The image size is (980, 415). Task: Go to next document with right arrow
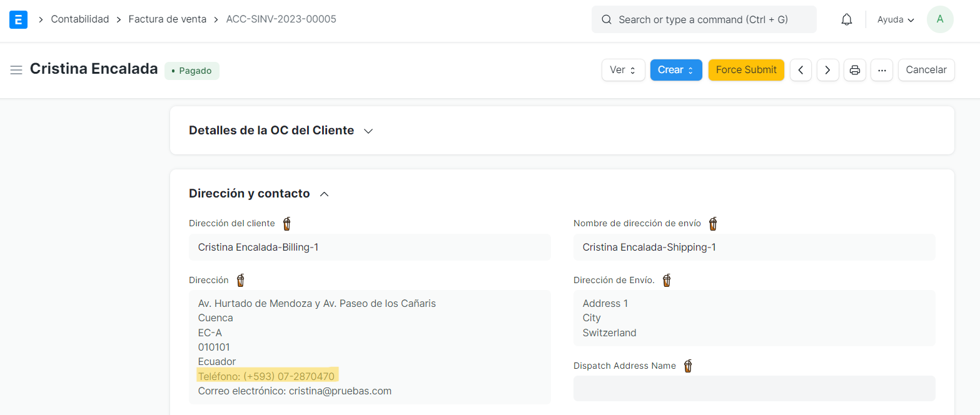point(827,70)
